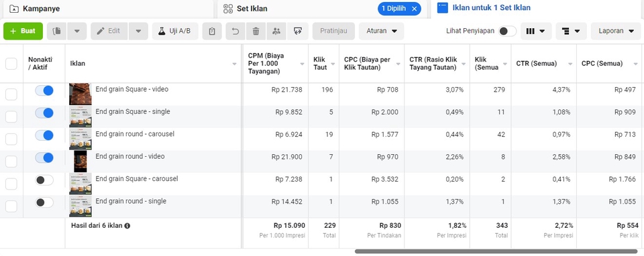Viewport: 644px width, 256px height.
Task: Sort by the Iklan column header arrow
Action: pos(235,64)
